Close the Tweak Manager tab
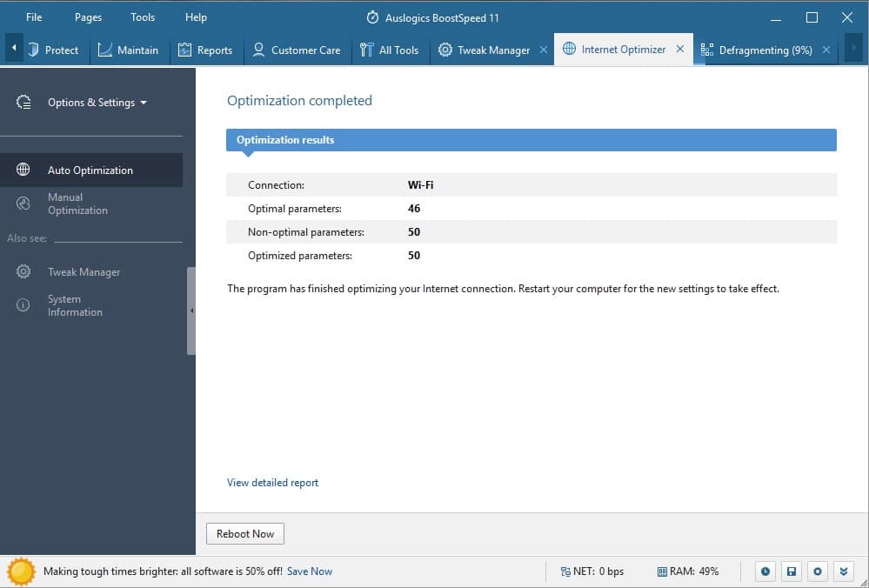The width and height of the screenshot is (869, 588). click(544, 50)
